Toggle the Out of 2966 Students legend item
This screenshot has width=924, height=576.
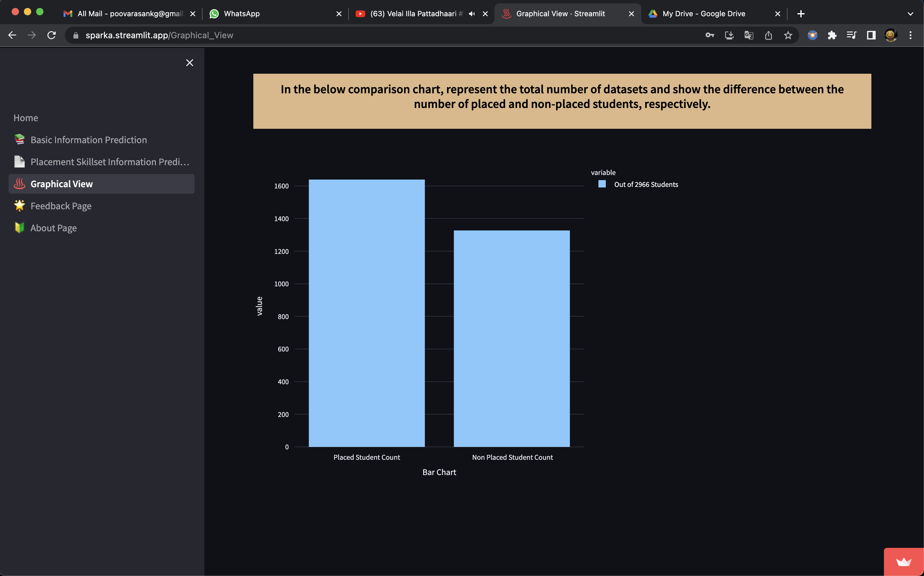646,184
